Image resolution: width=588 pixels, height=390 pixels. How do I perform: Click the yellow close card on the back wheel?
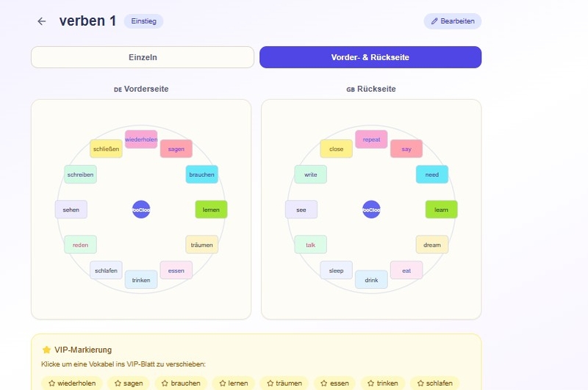tap(336, 149)
